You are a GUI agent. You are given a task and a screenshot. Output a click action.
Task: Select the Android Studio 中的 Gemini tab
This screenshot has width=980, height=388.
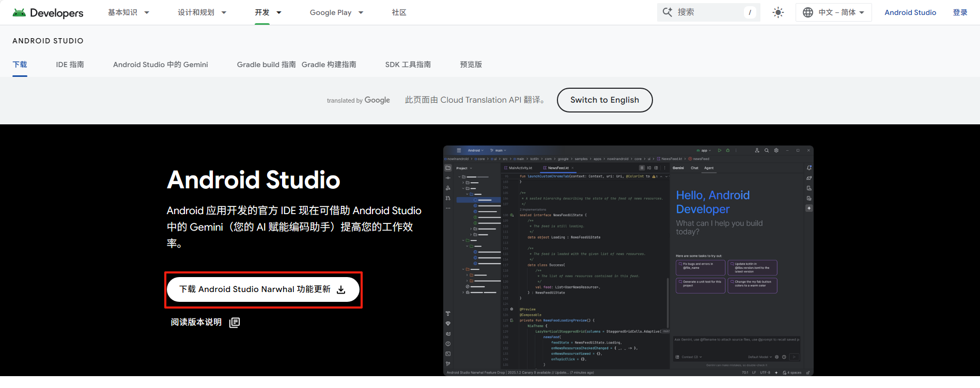(161, 64)
